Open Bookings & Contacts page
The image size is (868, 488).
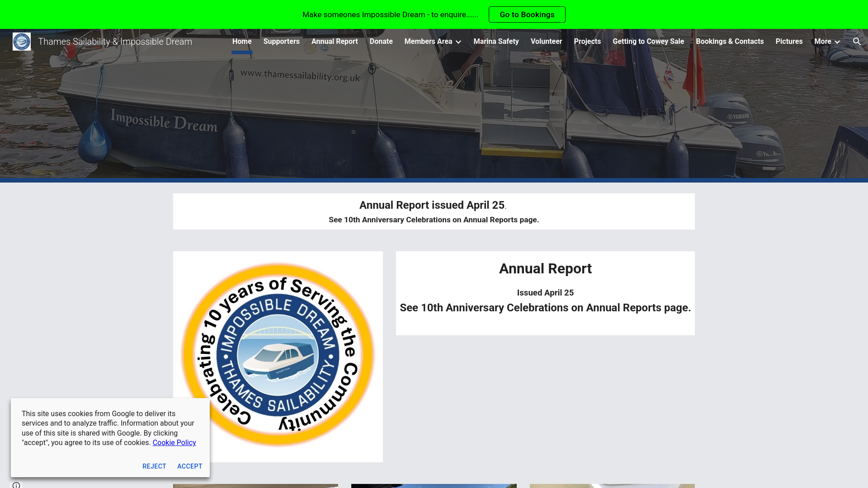click(x=730, y=42)
